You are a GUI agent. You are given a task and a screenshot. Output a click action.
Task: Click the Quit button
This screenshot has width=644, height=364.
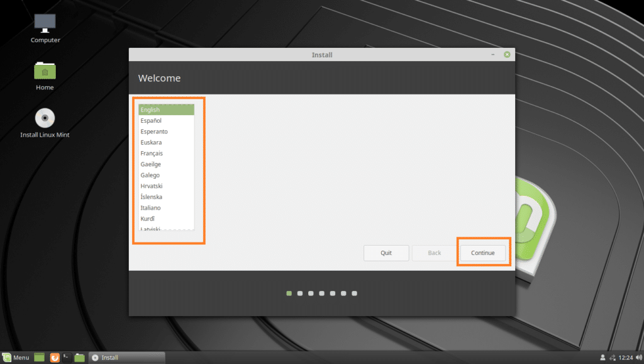386,253
